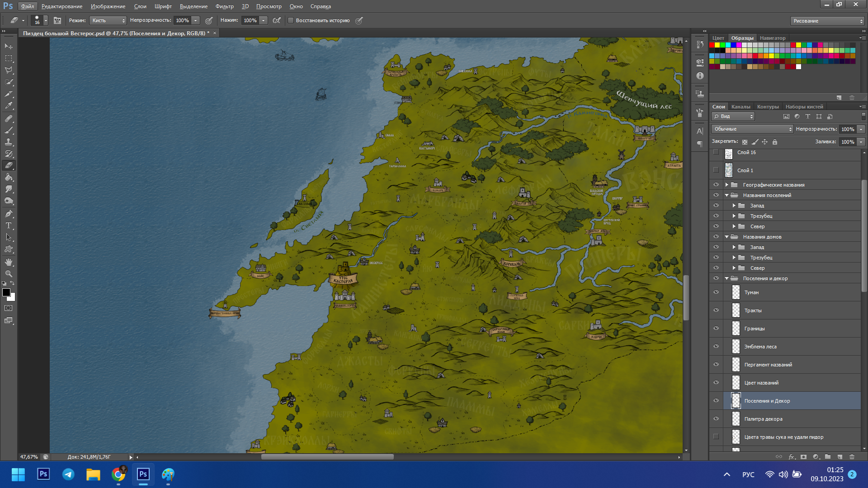Open the Фильтр menu
The height and width of the screenshot is (488, 868).
tap(224, 6)
